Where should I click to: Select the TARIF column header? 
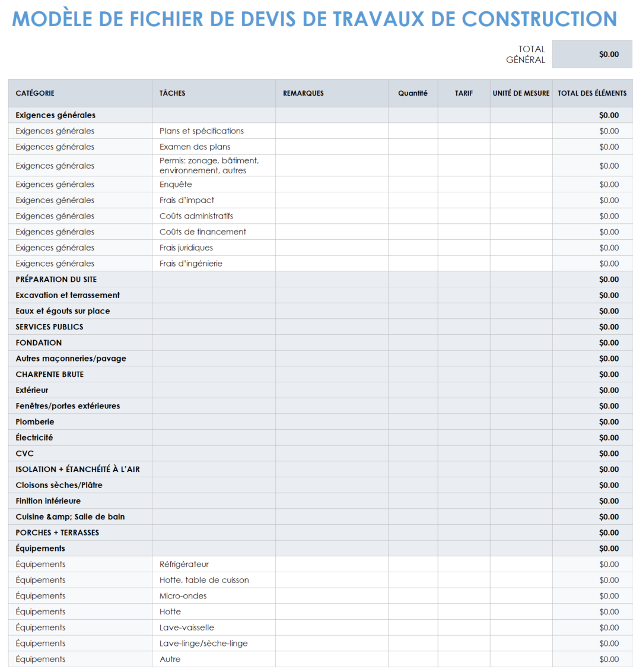tap(465, 93)
